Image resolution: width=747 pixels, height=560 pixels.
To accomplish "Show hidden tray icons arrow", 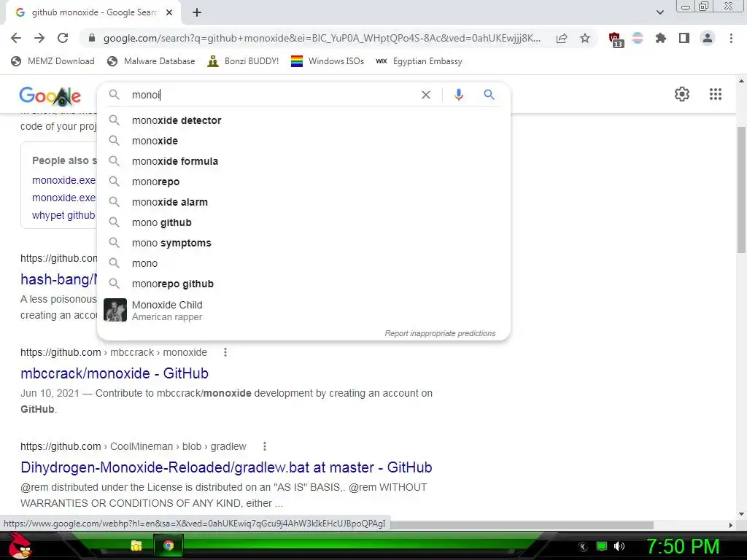I will (x=583, y=547).
